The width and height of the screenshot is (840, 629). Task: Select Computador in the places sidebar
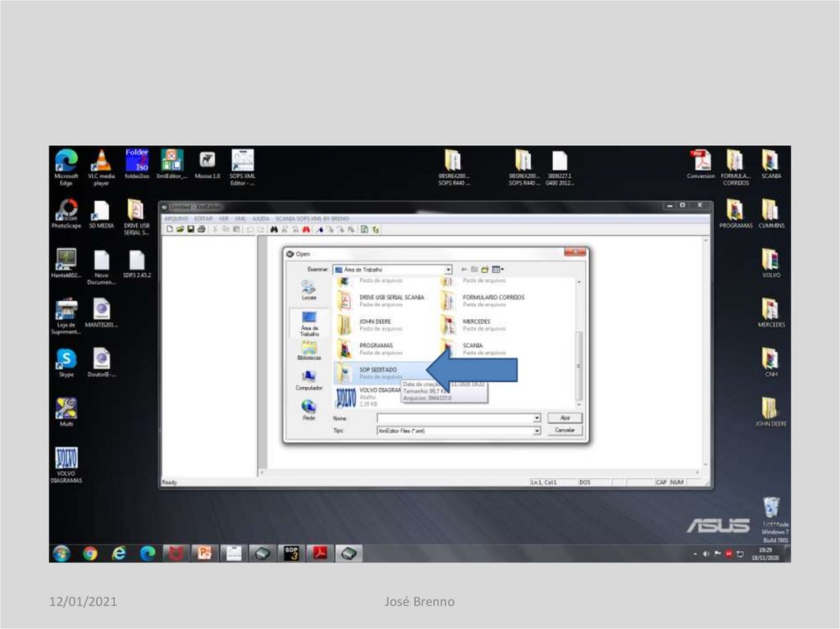pos(308,378)
